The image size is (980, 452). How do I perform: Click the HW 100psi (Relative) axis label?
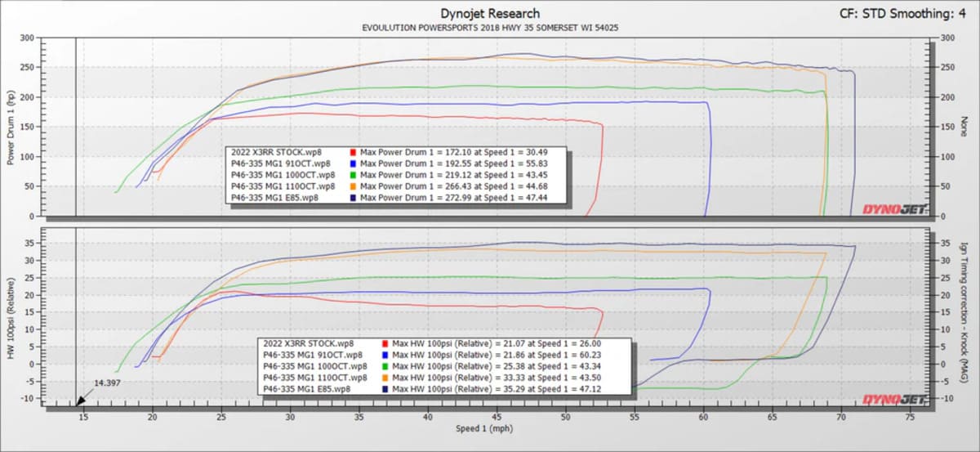[x=11, y=316]
